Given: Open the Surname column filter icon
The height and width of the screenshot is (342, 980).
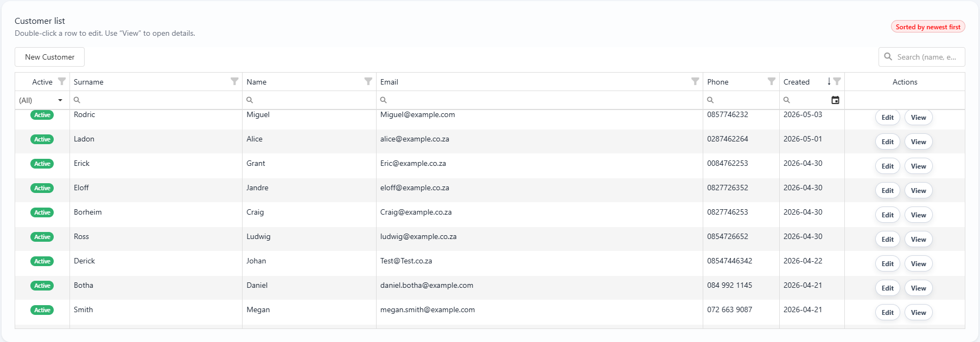Looking at the screenshot, I should point(234,81).
